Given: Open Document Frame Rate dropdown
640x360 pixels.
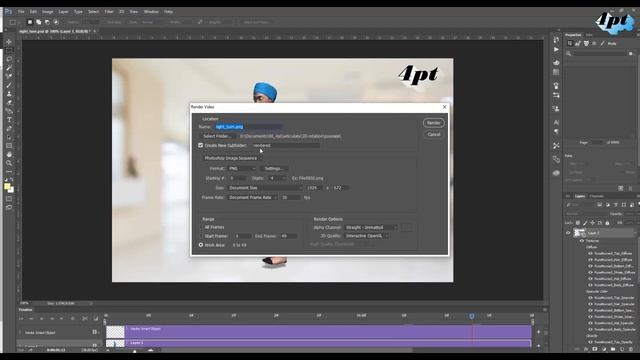Looking at the screenshot, I should coord(252,197).
